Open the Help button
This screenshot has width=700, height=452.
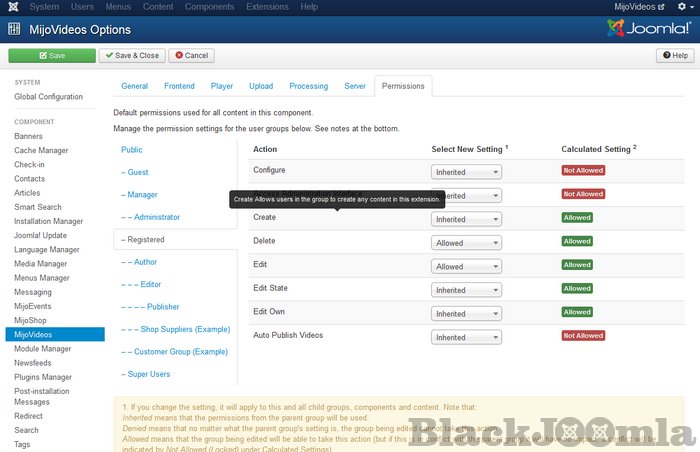pos(672,56)
